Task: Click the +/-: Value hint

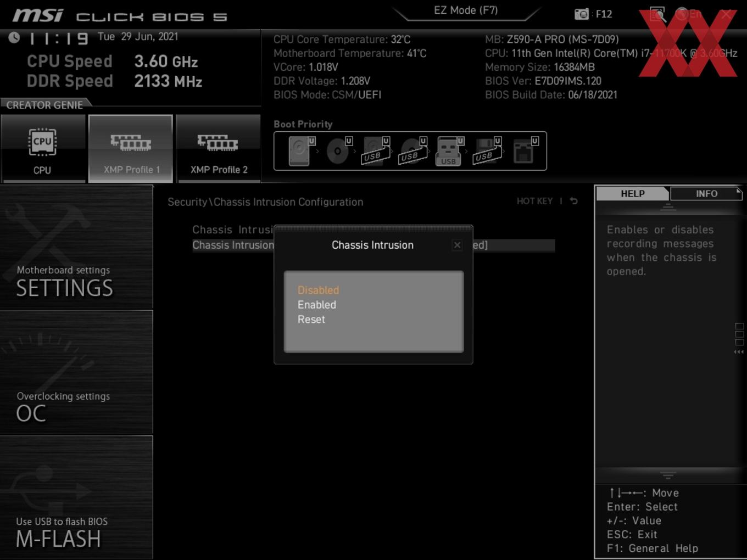Action: click(x=634, y=520)
